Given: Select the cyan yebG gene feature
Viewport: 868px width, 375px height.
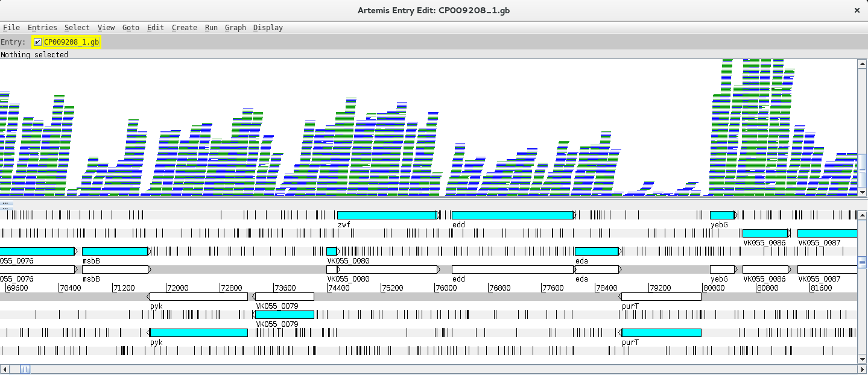Looking at the screenshot, I should point(721,215).
